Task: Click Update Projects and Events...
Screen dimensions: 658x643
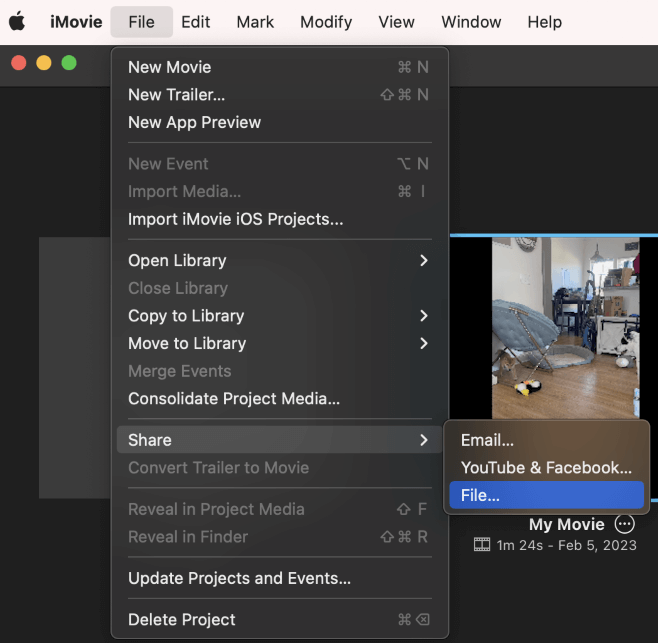Action: tap(239, 578)
